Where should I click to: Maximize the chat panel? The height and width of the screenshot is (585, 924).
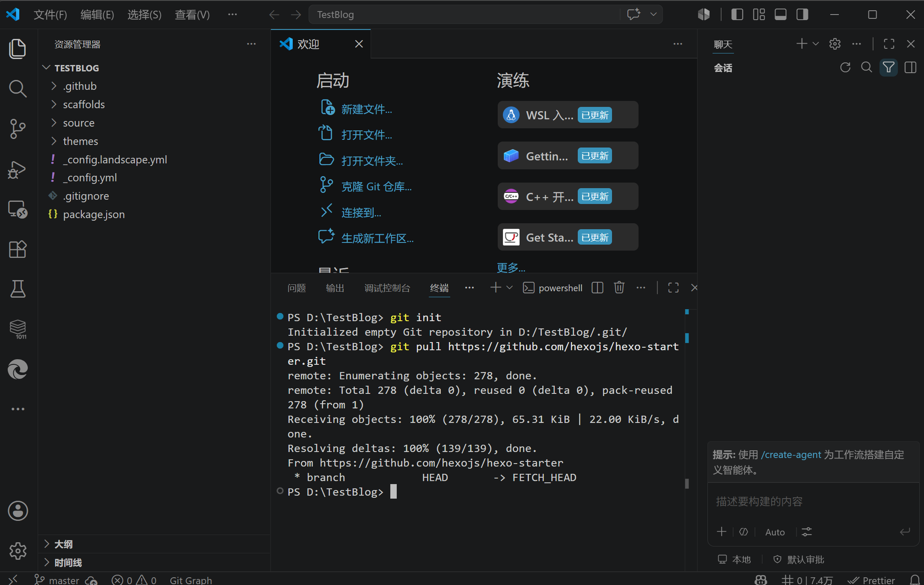tap(889, 44)
